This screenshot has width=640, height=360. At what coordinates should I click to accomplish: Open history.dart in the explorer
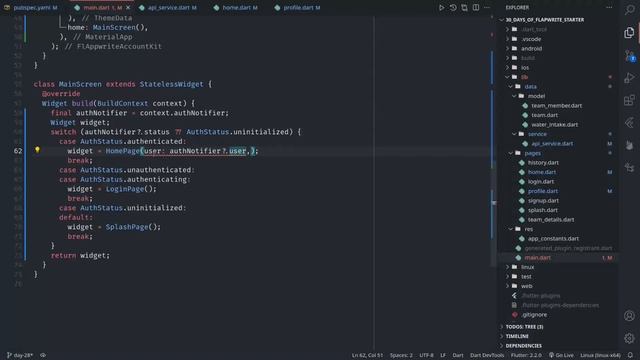pos(543,162)
